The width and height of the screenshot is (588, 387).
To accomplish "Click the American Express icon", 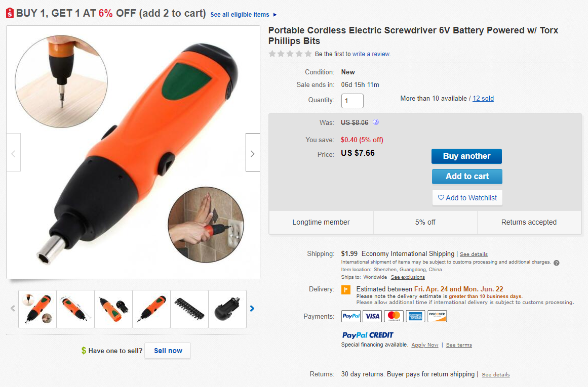I will click(415, 316).
